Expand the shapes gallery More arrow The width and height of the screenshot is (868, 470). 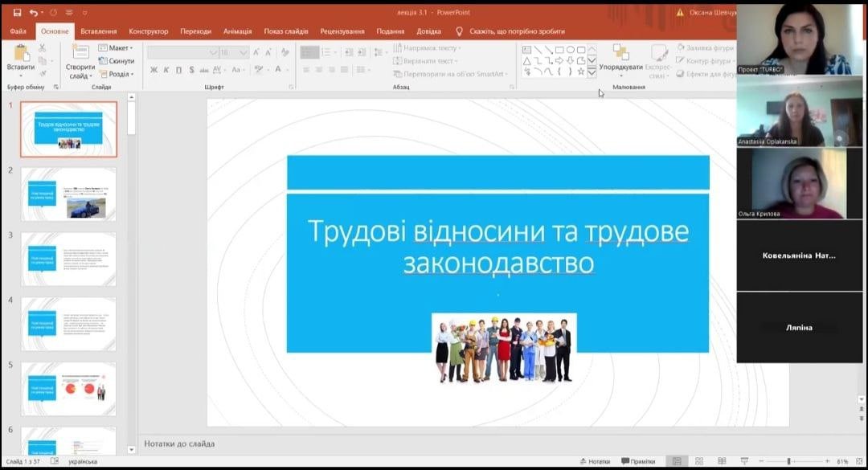pyautogui.click(x=592, y=72)
